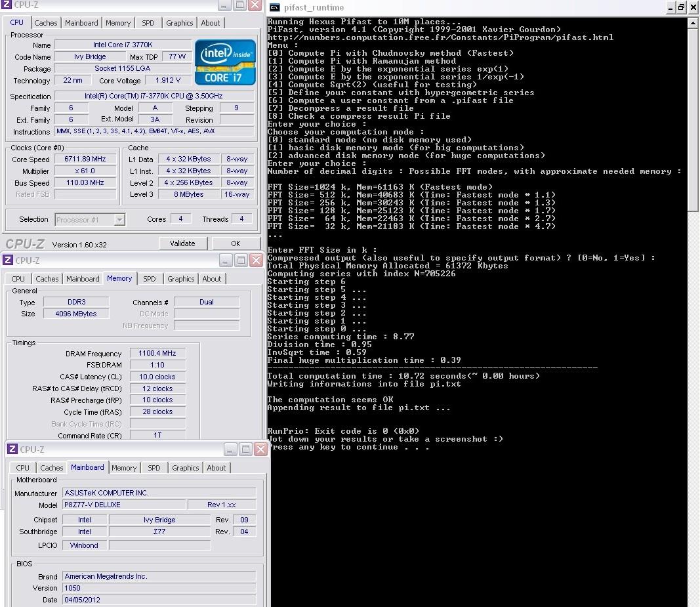Click the Package value Socket 1155 LGA
Image resolution: width=700 pixels, height=607 pixels.
[122, 68]
